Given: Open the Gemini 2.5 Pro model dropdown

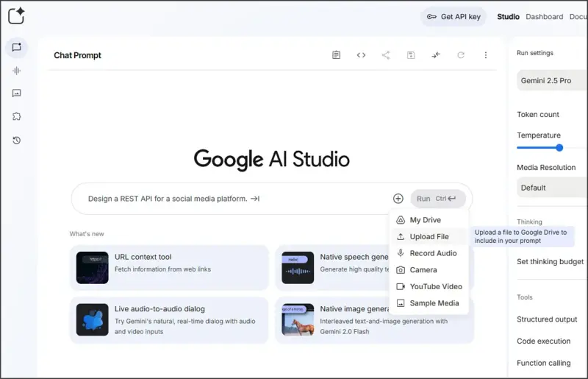Looking at the screenshot, I should coord(552,80).
